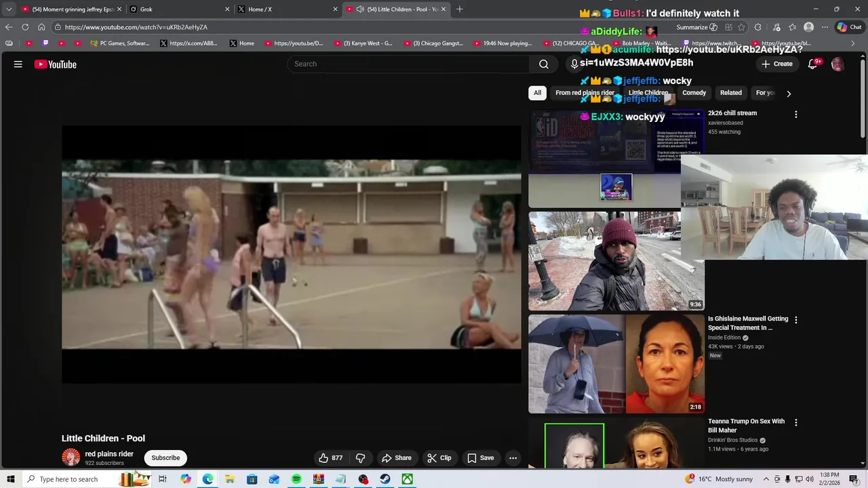The width and height of the screenshot is (868, 488).
Task: Open YouTube notifications bell
Action: pos(812,64)
